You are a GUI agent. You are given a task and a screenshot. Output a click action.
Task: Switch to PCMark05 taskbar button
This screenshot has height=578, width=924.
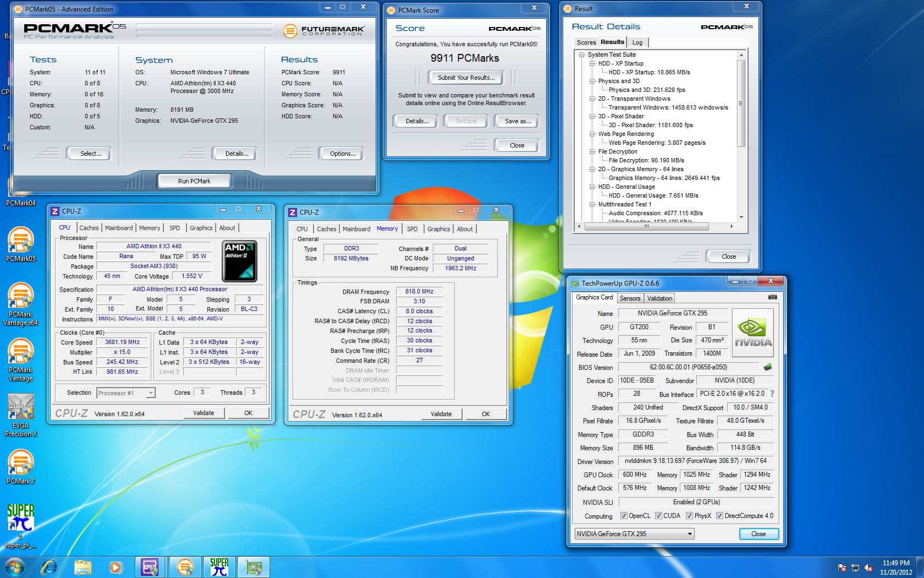click(x=185, y=566)
